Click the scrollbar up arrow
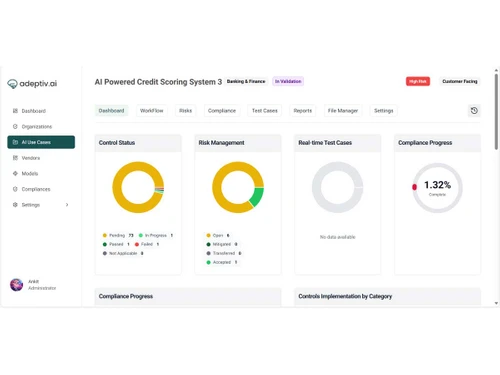The width and height of the screenshot is (500, 375). pyautogui.click(x=496, y=70)
